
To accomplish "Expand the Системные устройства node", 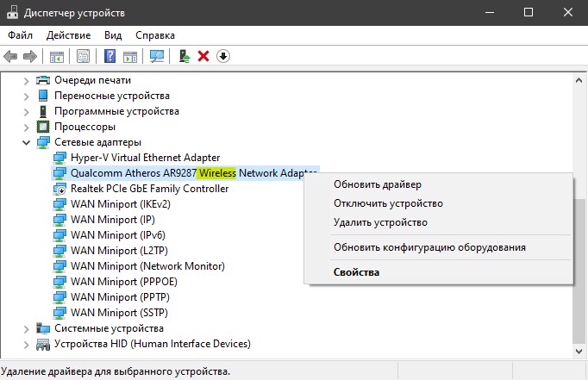I will pos(26,329).
